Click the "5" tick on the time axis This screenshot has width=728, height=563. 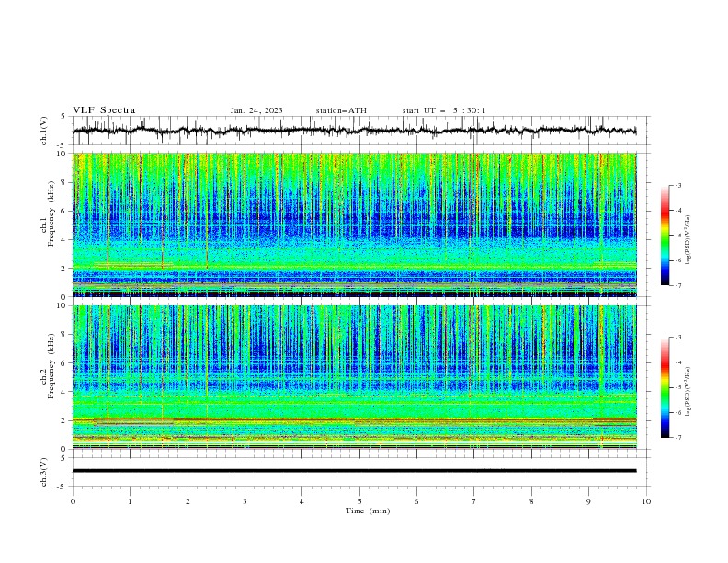[359, 501]
